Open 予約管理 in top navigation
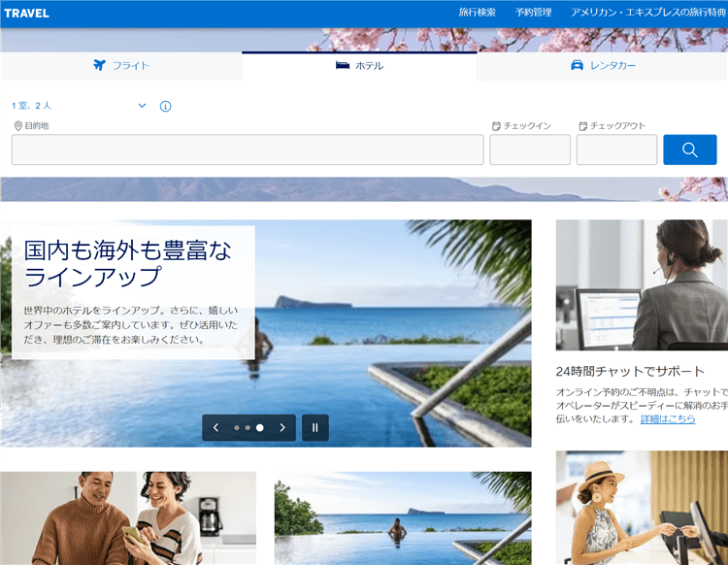 (533, 13)
